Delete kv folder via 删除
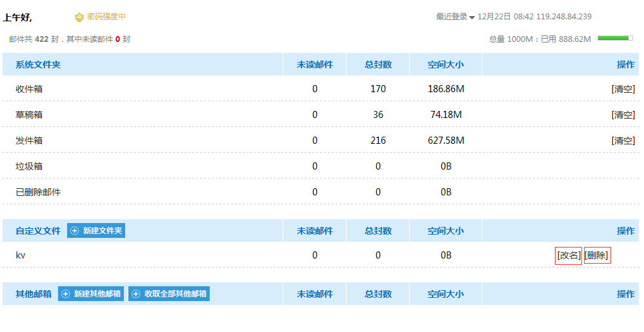644x332 pixels. (x=597, y=255)
